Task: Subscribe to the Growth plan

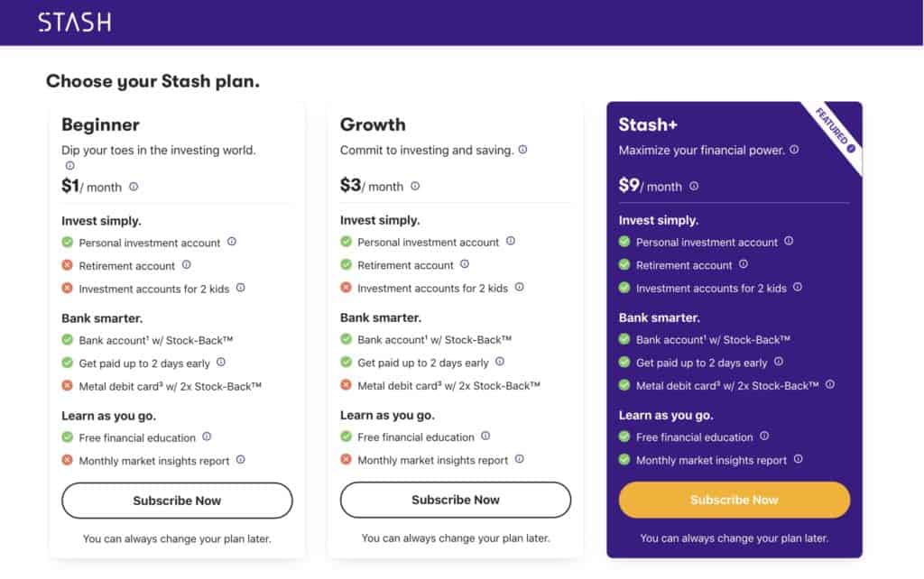Action: coord(456,500)
